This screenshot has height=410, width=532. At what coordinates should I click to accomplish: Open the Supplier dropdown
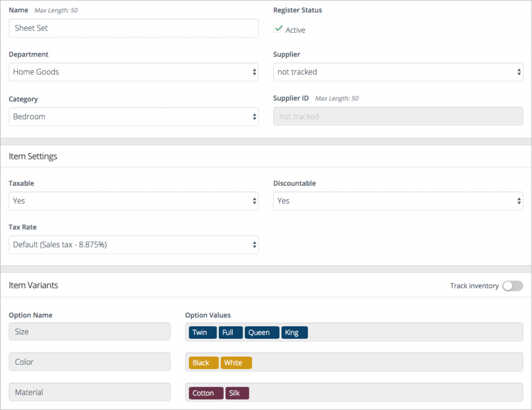[398, 72]
